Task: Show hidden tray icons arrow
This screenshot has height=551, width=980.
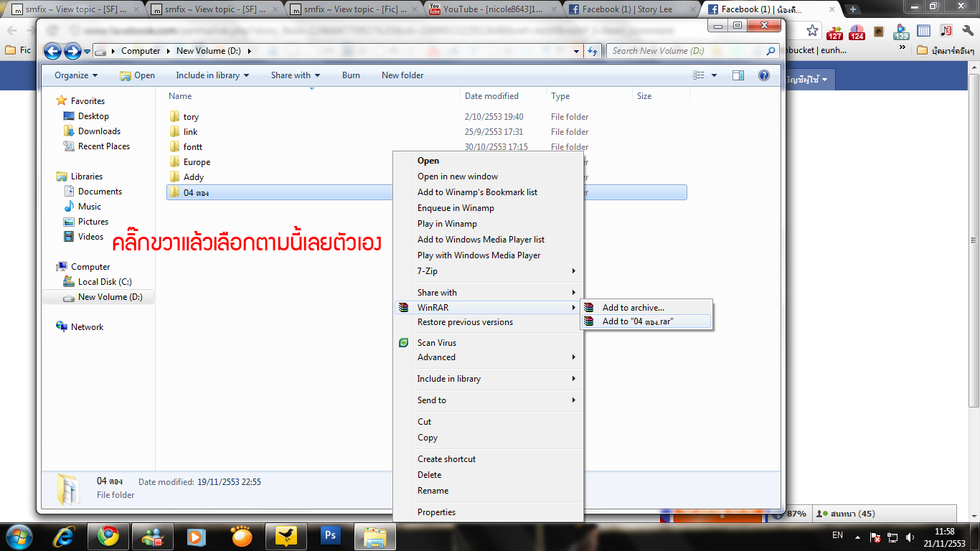Action: (x=857, y=537)
